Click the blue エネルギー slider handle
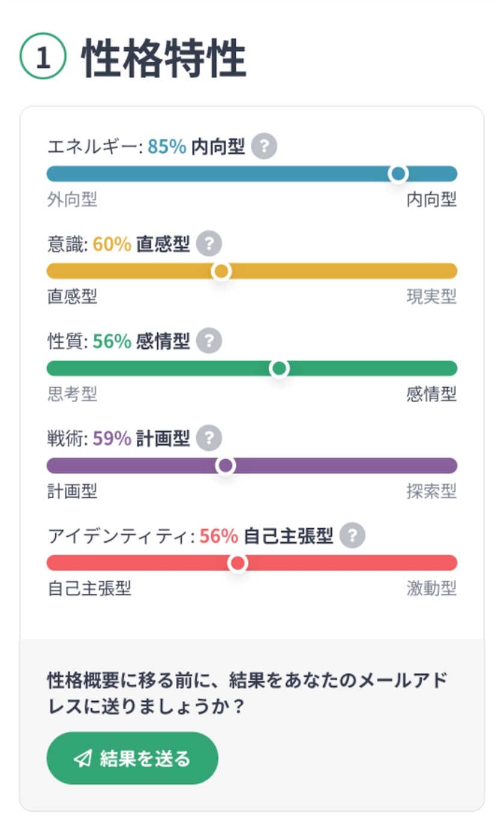The image size is (504, 820). pos(398,174)
